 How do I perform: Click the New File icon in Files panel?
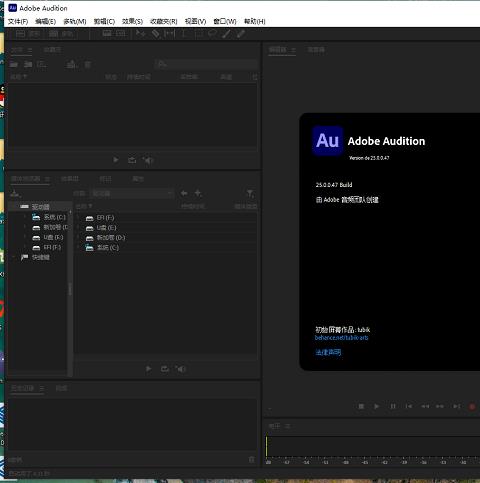click(x=41, y=64)
